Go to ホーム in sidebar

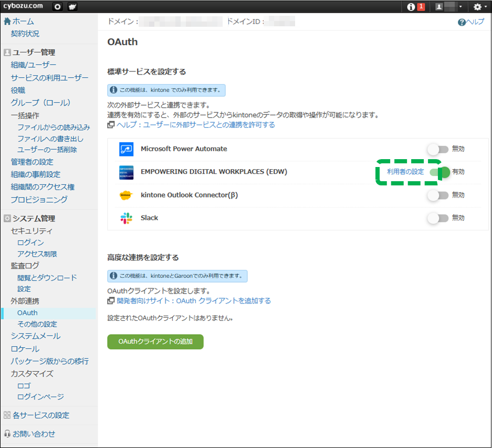(x=23, y=22)
